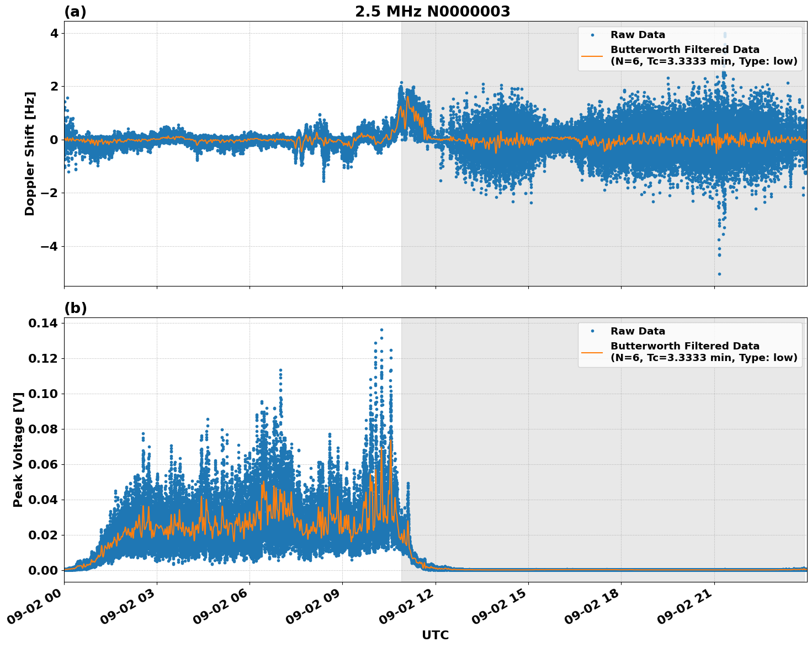This screenshot has height=647, width=812.
Task: Click the blue Raw Data marker in Peak Voltage legend
Action: [593, 331]
